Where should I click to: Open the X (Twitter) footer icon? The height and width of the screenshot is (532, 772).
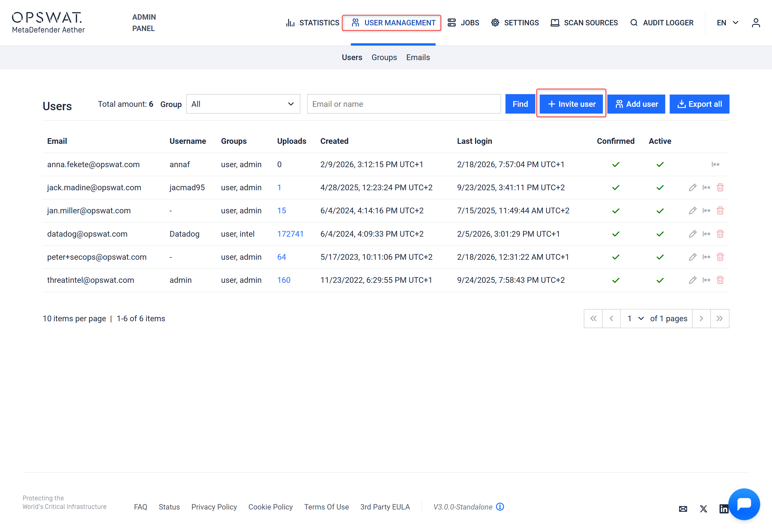click(x=703, y=509)
